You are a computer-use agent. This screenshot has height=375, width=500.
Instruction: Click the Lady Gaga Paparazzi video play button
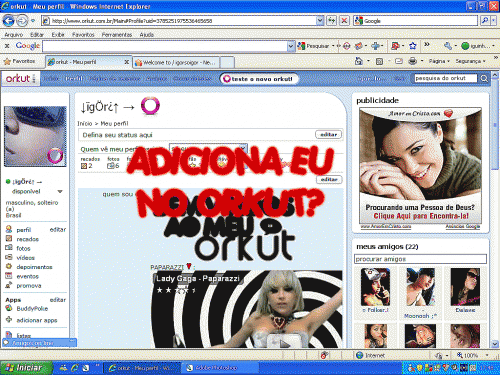(284, 342)
